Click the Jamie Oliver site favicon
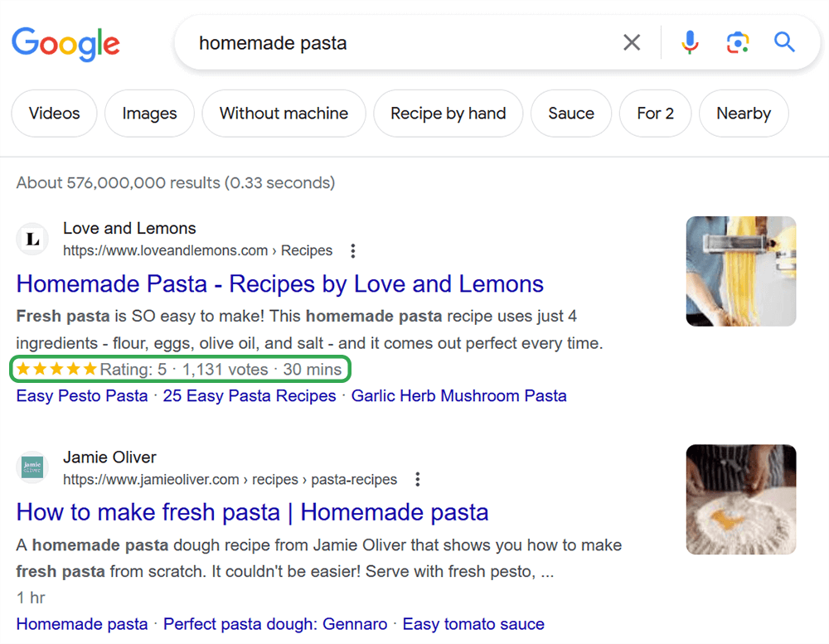The width and height of the screenshot is (829, 644). click(32, 467)
